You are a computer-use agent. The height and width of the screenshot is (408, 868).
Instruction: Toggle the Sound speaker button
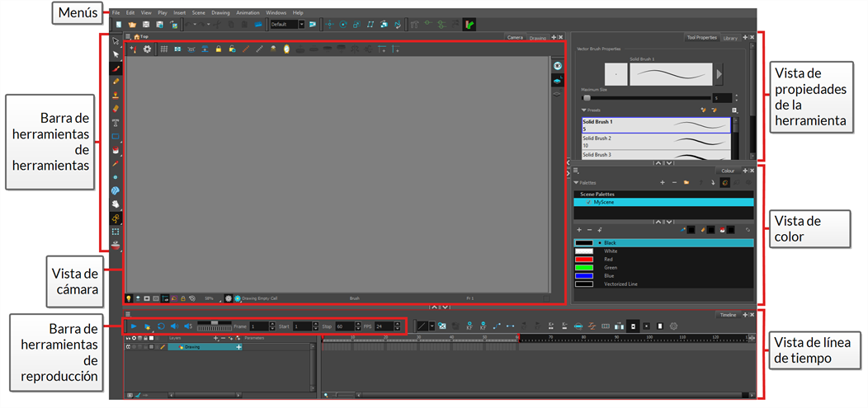click(174, 326)
